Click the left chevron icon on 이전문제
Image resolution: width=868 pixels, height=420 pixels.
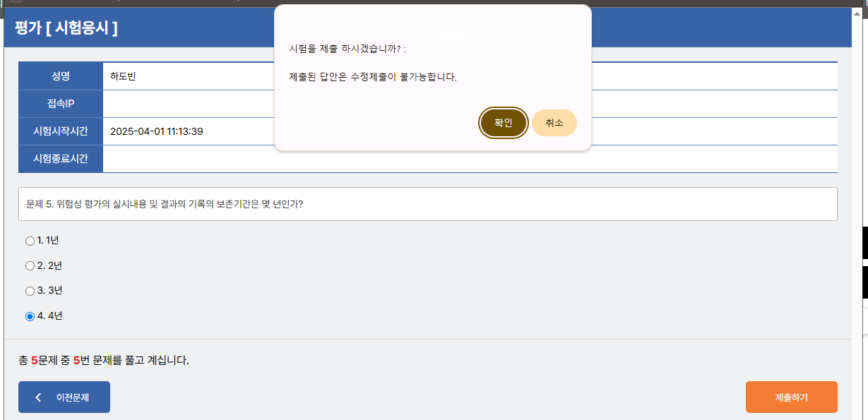[38, 397]
